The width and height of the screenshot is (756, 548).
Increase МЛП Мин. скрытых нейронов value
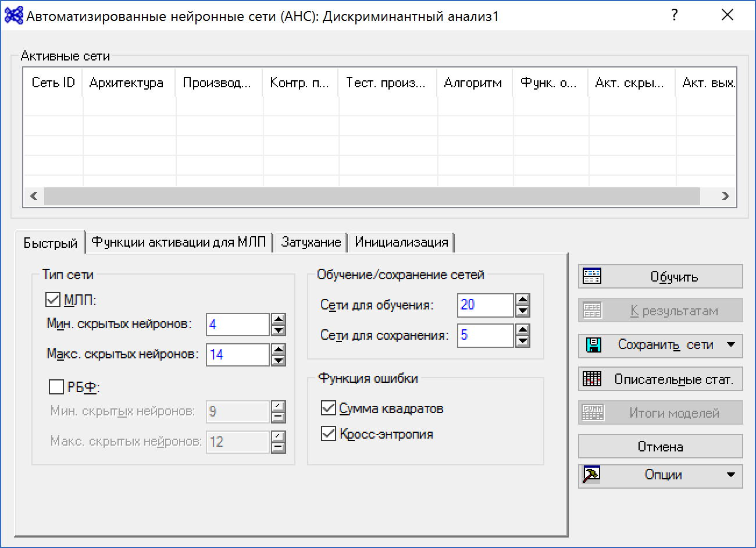tap(279, 319)
